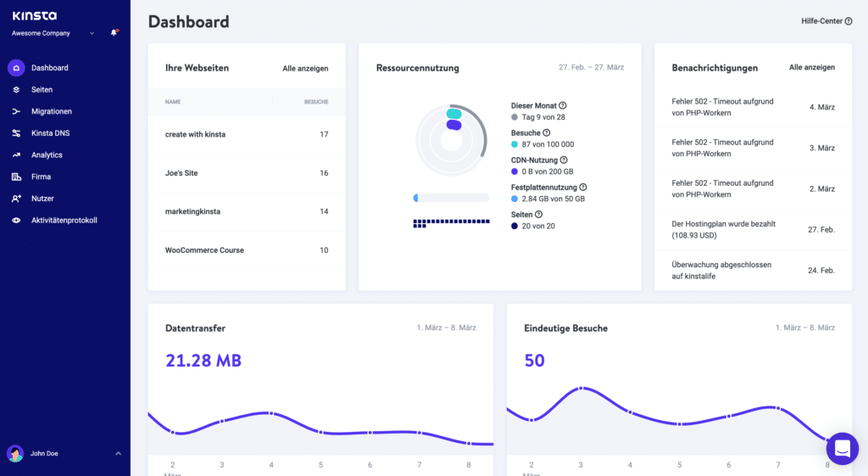868x476 pixels.
Task: Open the chat support widget
Action: tap(842, 449)
